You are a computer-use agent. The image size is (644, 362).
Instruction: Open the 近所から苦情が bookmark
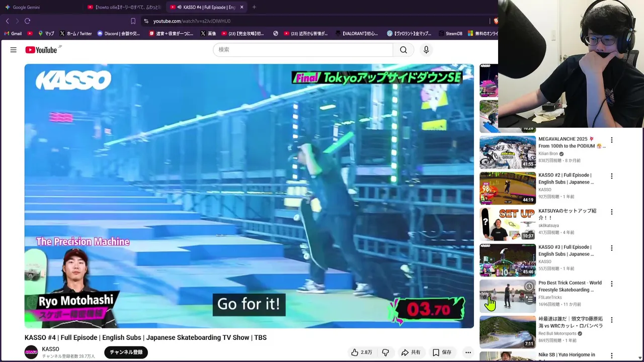point(305,34)
